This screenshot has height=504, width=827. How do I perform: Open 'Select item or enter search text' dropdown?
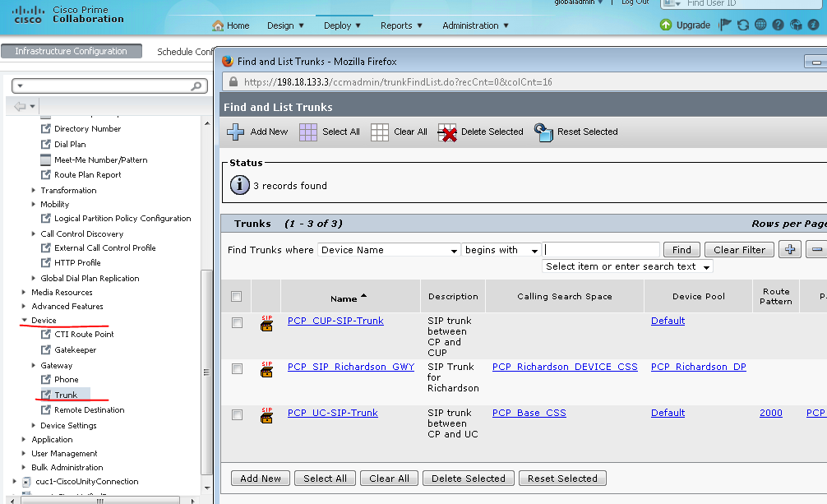tap(627, 266)
